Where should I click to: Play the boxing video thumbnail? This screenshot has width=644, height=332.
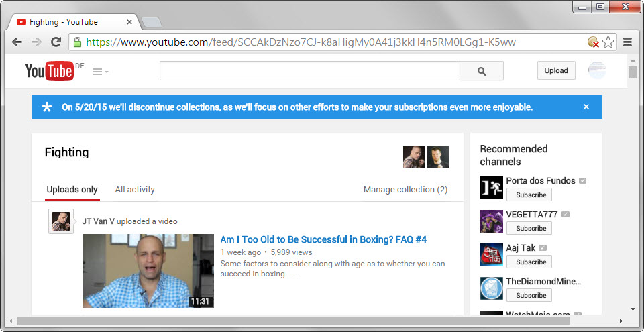click(148, 271)
